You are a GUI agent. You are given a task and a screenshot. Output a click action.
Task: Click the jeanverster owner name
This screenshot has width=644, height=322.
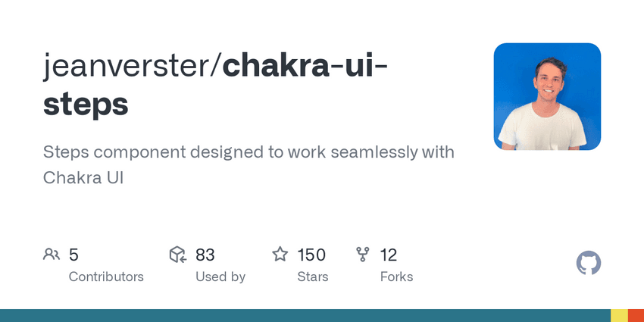[x=129, y=66]
